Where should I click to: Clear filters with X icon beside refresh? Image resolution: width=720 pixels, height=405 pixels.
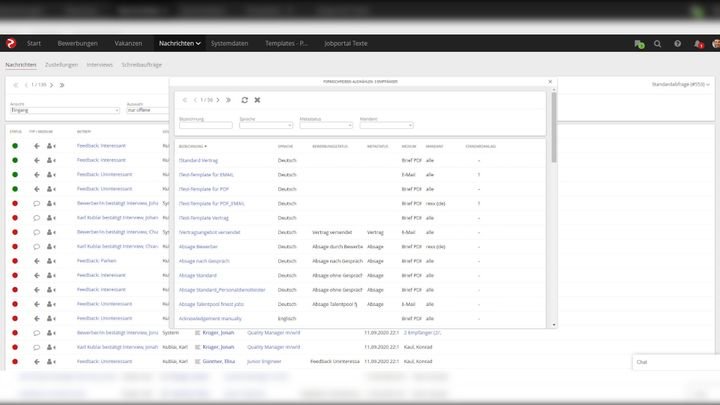(x=257, y=100)
